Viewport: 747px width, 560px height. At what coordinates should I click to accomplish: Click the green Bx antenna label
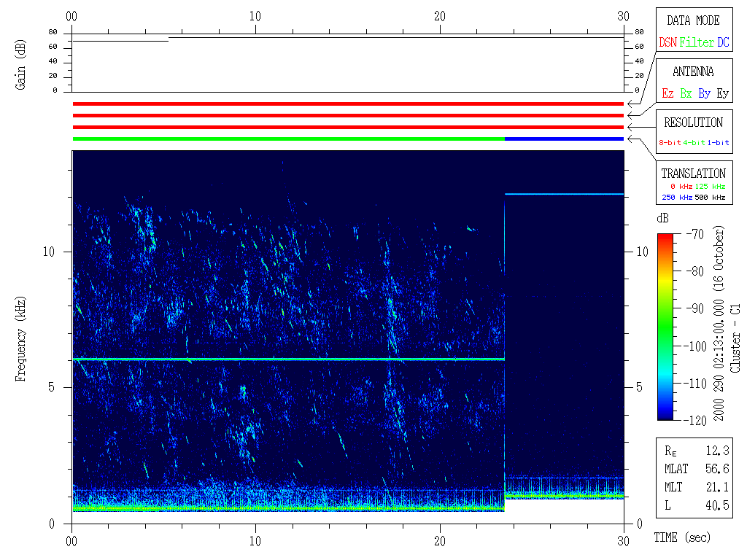[686, 94]
